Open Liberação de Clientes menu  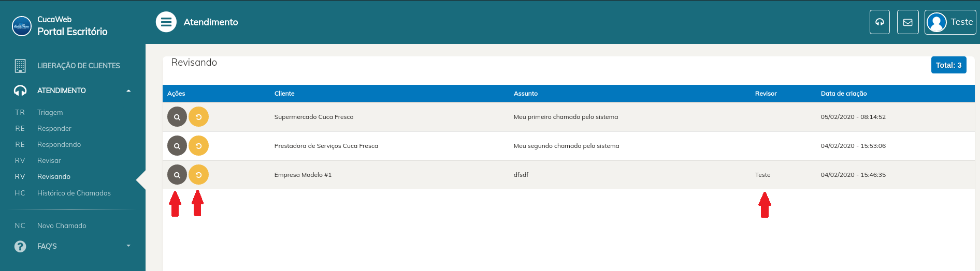pyautogui.click(x=78, y=66)
